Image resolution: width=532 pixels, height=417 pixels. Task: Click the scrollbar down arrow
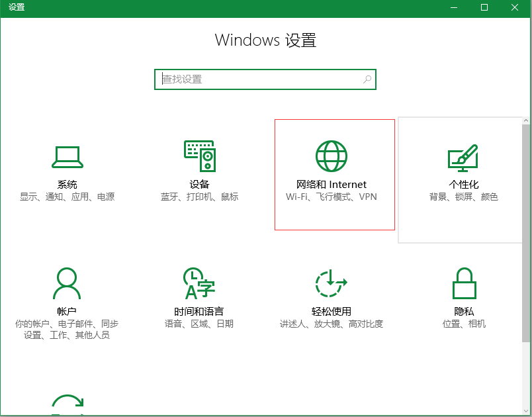(526, 411)
